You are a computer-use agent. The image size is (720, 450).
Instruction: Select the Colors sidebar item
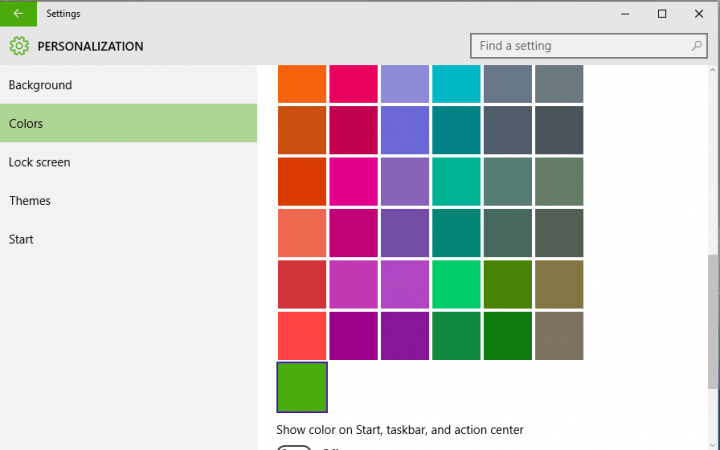click(26, 124)
